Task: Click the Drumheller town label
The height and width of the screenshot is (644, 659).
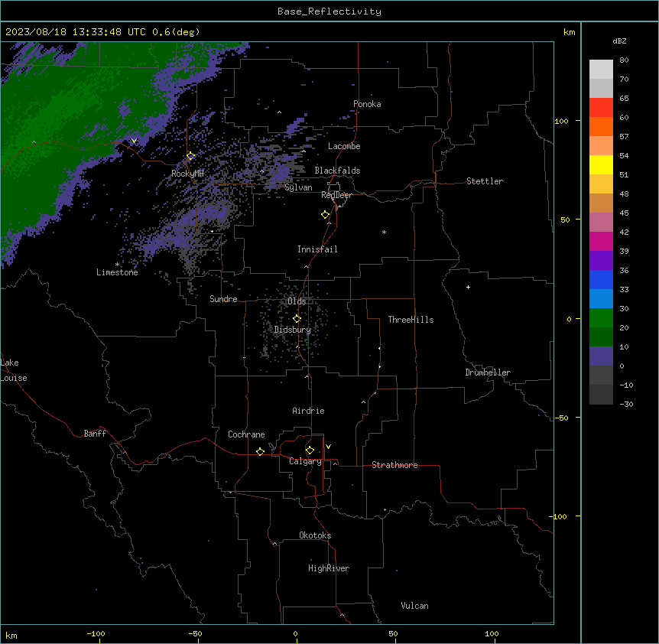Action: (488, 372)
